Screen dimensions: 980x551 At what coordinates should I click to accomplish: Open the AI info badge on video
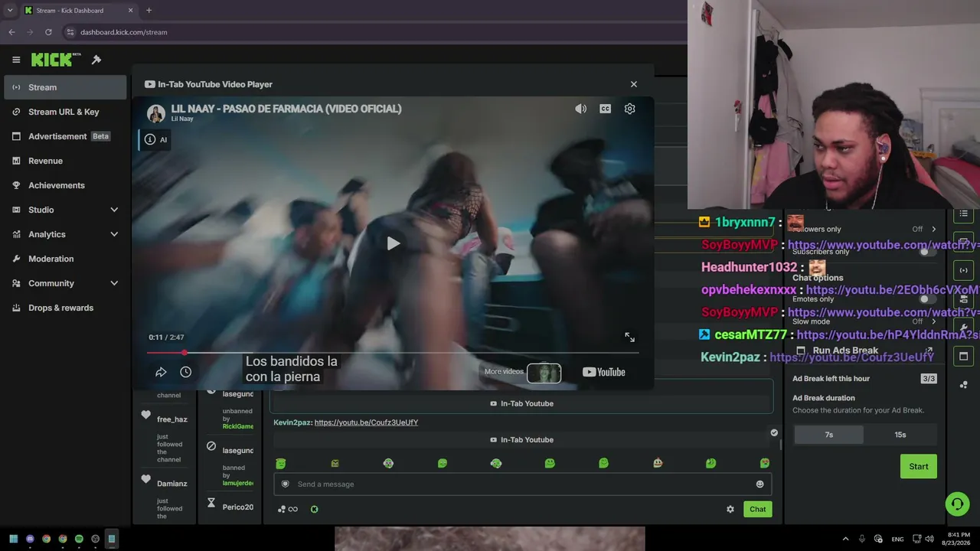pos(155,139)
